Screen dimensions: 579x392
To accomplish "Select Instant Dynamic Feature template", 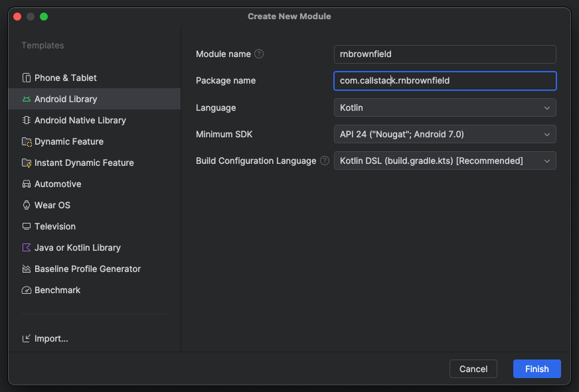I will (84, 163).
